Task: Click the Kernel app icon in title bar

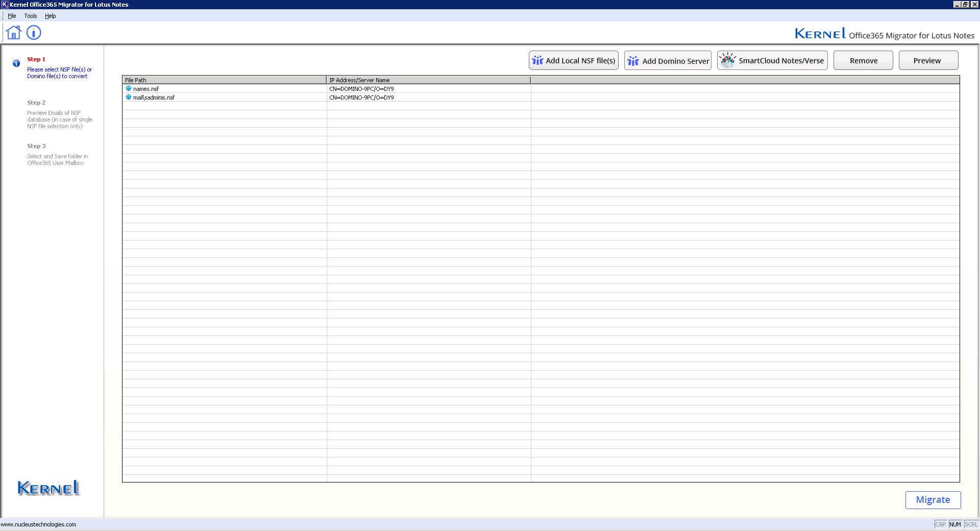Action: click(5, 5)
